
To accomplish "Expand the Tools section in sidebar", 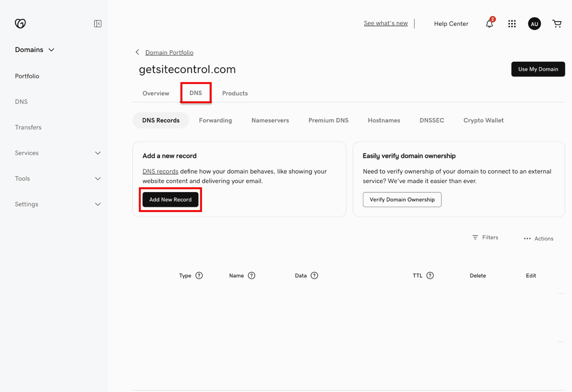I will point(98,179).
